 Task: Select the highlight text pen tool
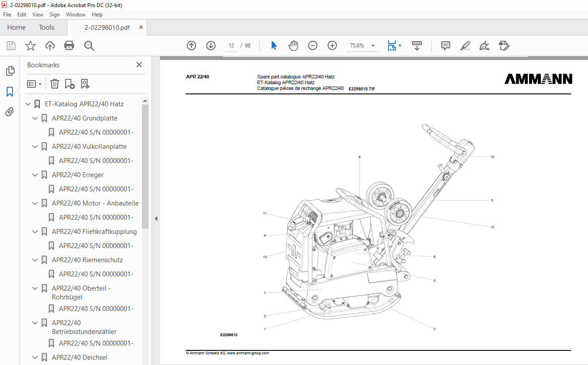(x=465, y=46)
